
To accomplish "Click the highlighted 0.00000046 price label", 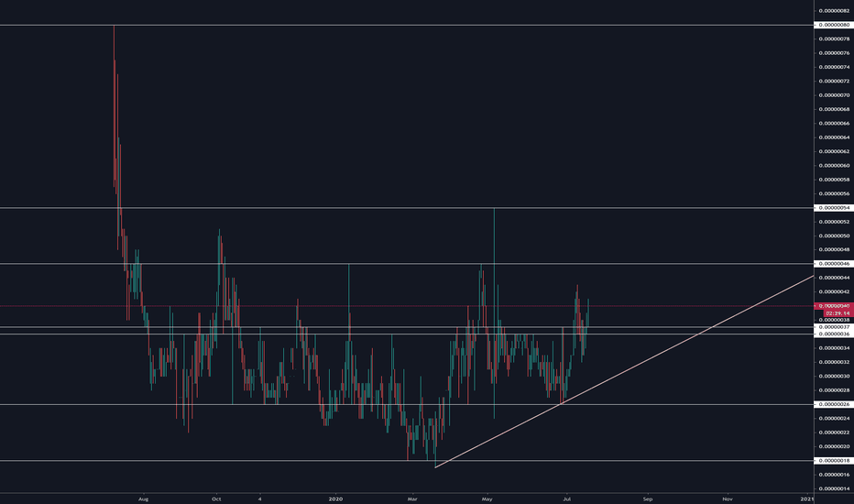I will tap(833, 264).
